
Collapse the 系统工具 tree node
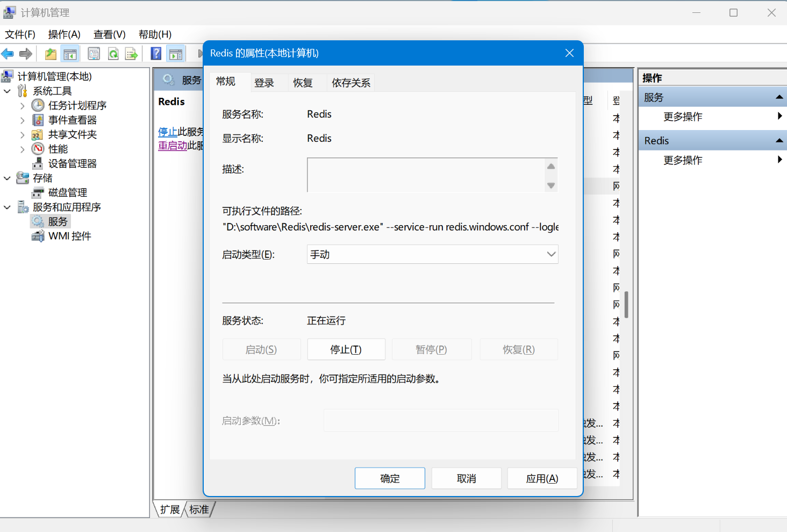(8, 91)
